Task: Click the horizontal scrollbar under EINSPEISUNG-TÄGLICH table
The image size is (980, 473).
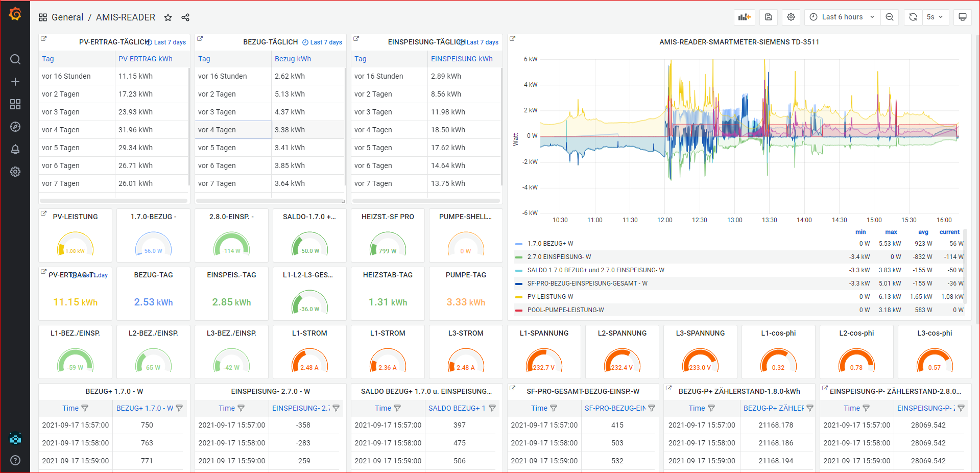Action: [426, 201]
